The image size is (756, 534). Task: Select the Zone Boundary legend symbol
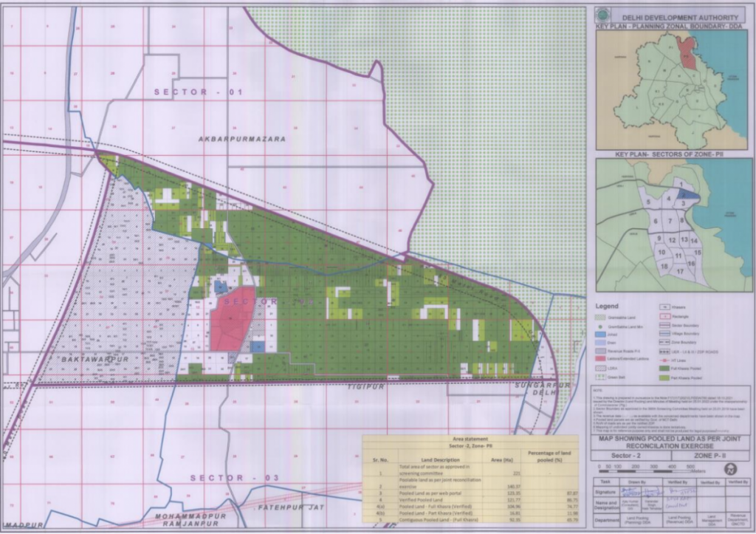(x=664, y=342)
